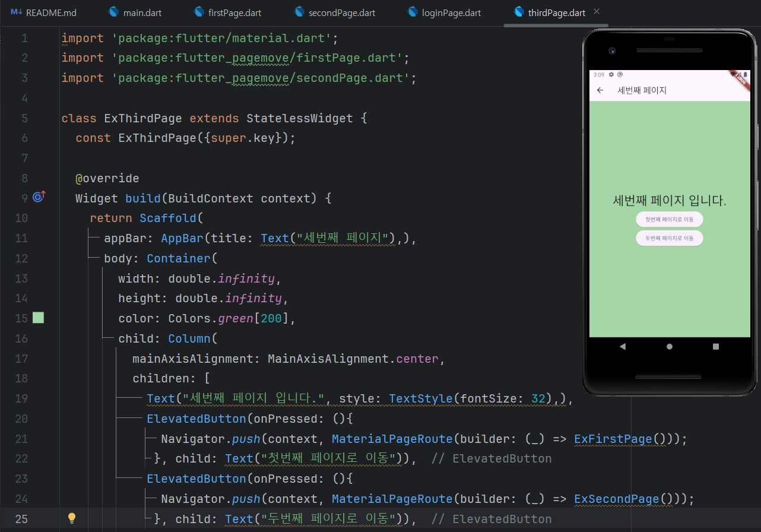Tap the settings gear in emulator status bar
This screenshot has height=532, width=761.
611,75
